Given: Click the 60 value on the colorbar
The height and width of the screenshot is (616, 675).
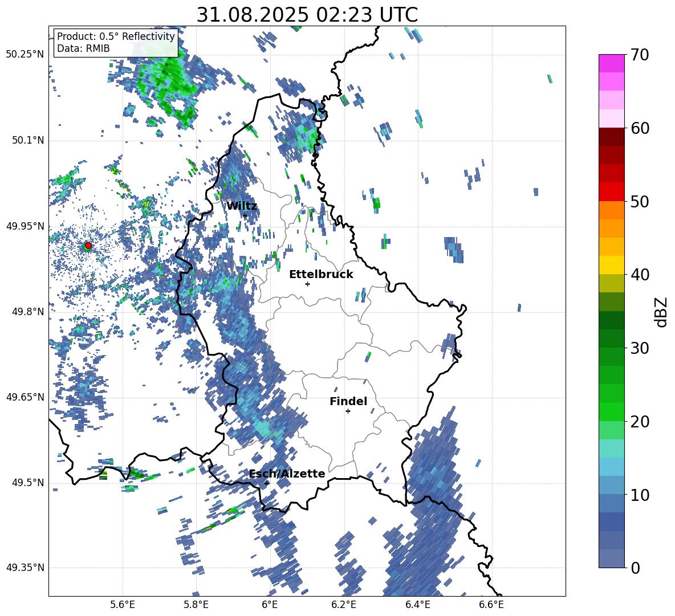Looking at the screenshot, I should pyautogui.click(x=640, y=128).
